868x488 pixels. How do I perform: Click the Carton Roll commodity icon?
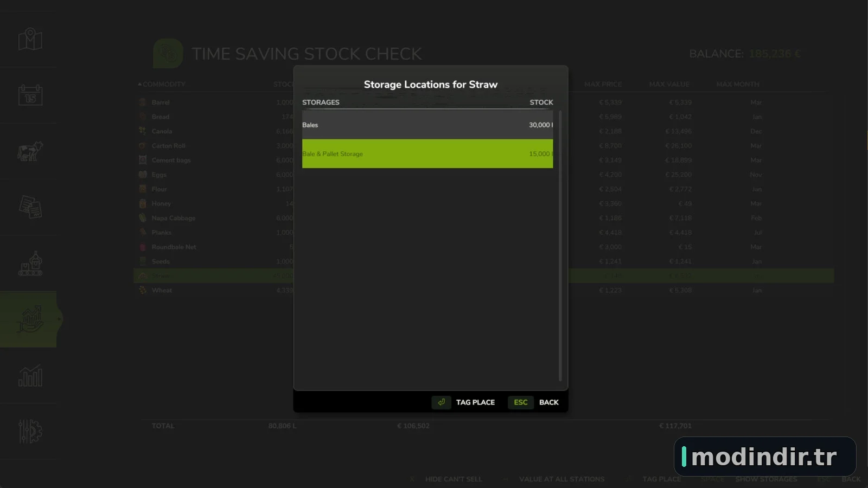click(x=143, y=145)
